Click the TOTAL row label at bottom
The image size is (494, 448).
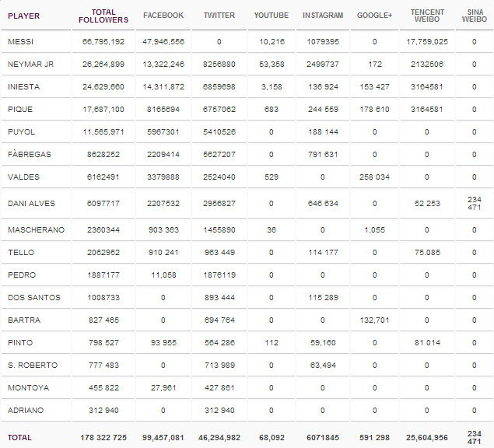[20, 437]
